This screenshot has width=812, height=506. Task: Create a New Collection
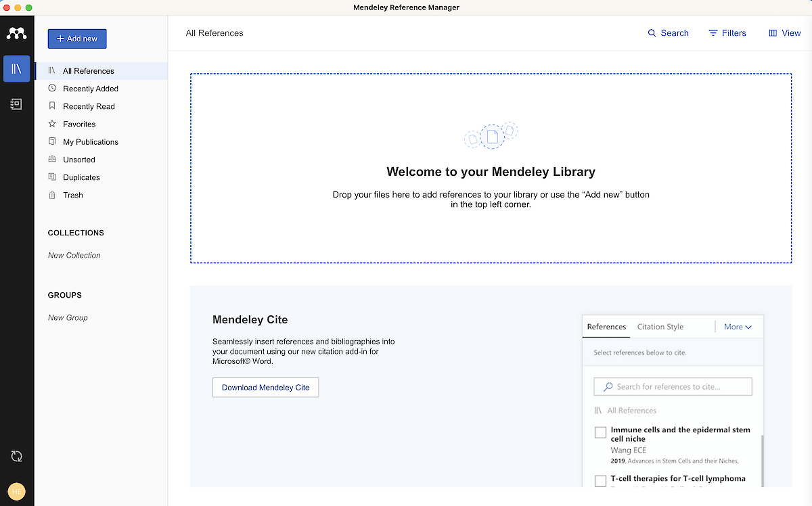coord(74,255)
